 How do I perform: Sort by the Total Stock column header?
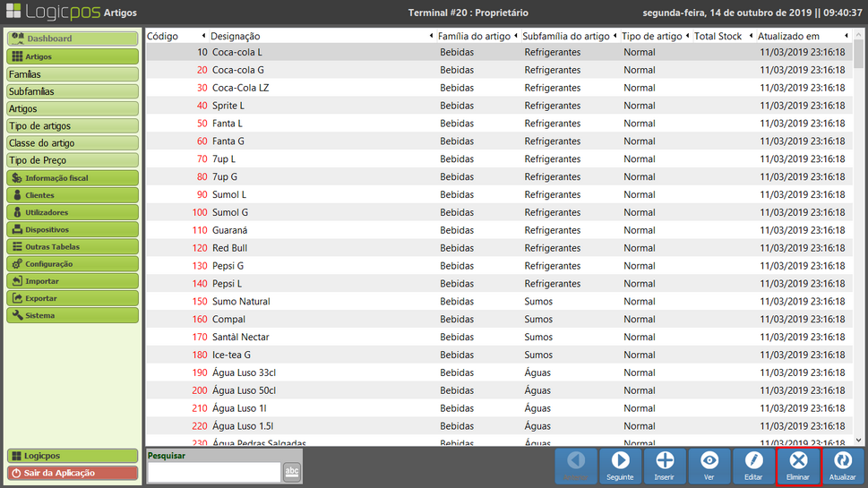click(x=718, y=36)
